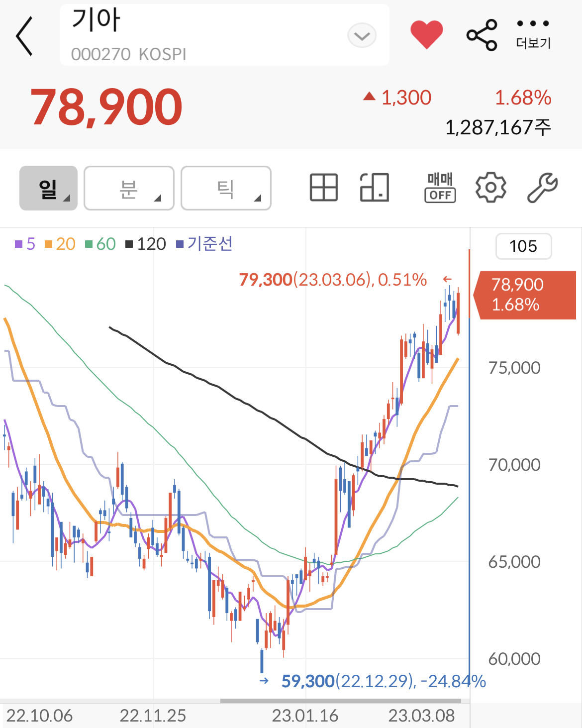Tap the share icon
Viewport: 582px width, 728px height.
[x=482, y=35]
